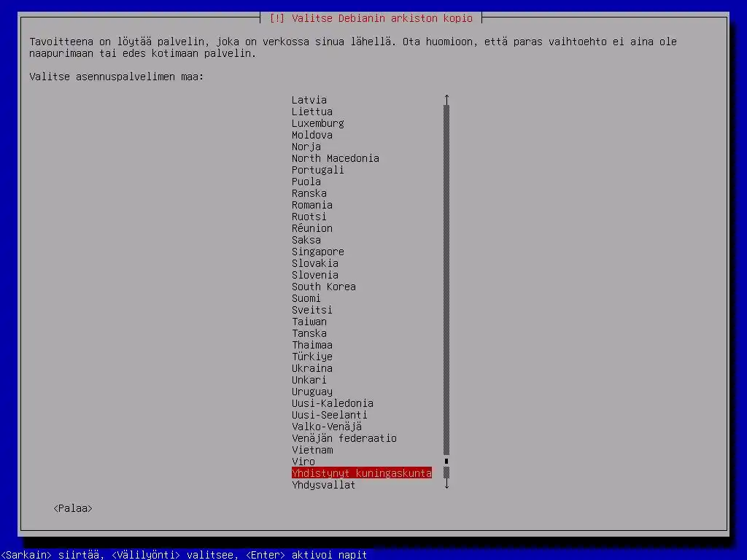Screen dimensions: 747x560
Task: Select Slovakia in the list
Action: 315,263
